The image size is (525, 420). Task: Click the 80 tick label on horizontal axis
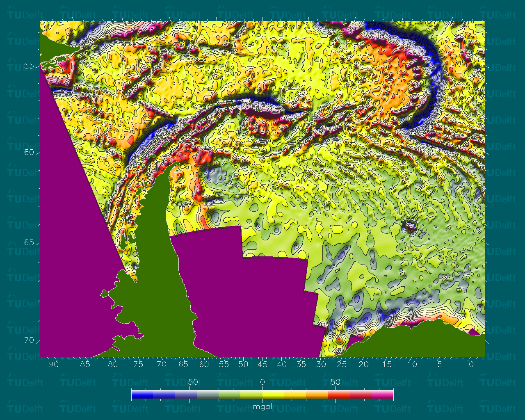[113, 364]
